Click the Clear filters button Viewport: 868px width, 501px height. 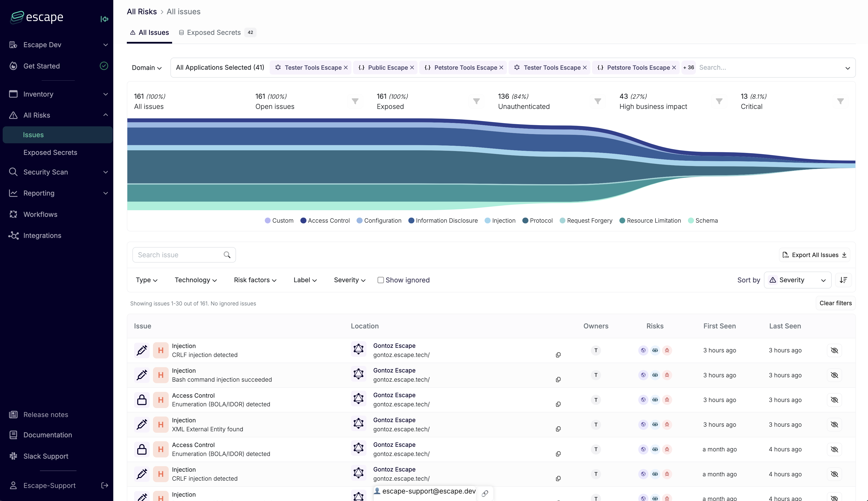point(835,303)
